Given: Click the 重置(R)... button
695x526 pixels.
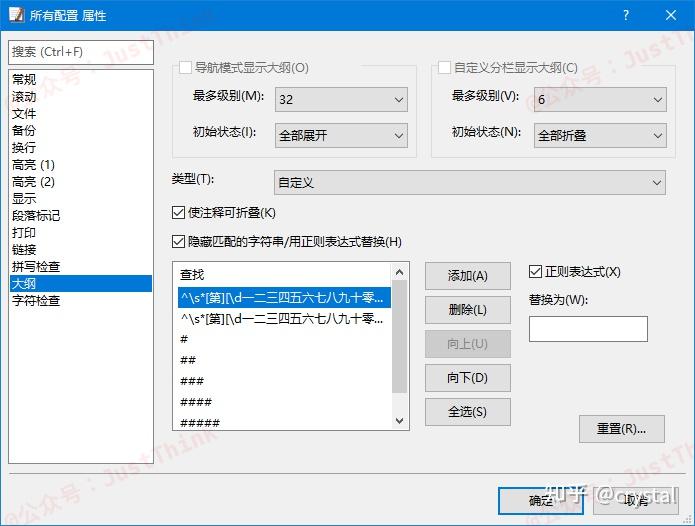Looking at the screenshot, I should coord(621,429).
